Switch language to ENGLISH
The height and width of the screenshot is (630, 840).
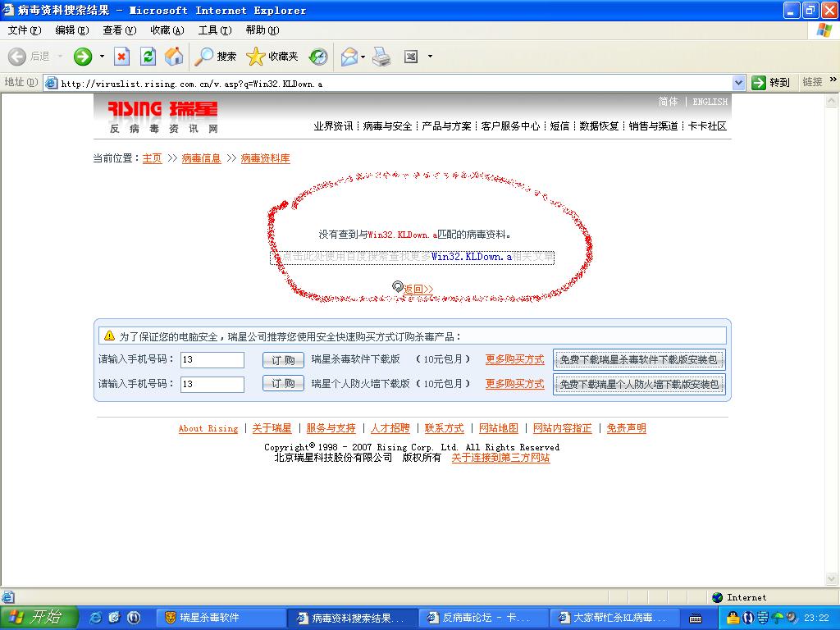[x=710, y=102]
